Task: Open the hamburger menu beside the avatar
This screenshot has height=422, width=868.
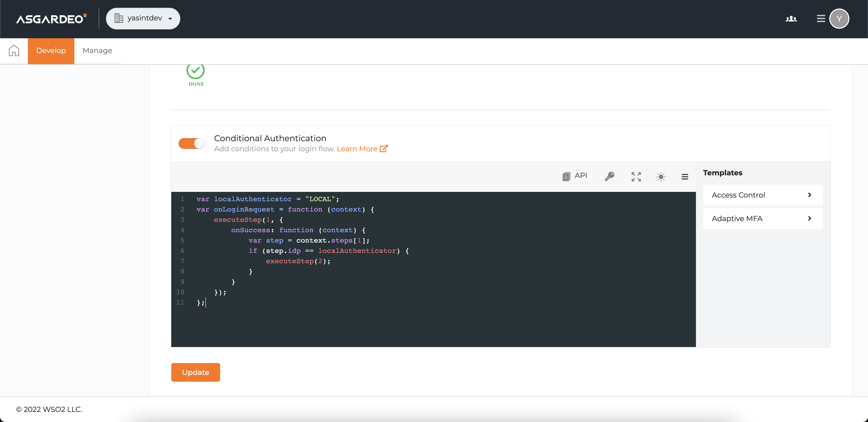Action: pos(820,19)
